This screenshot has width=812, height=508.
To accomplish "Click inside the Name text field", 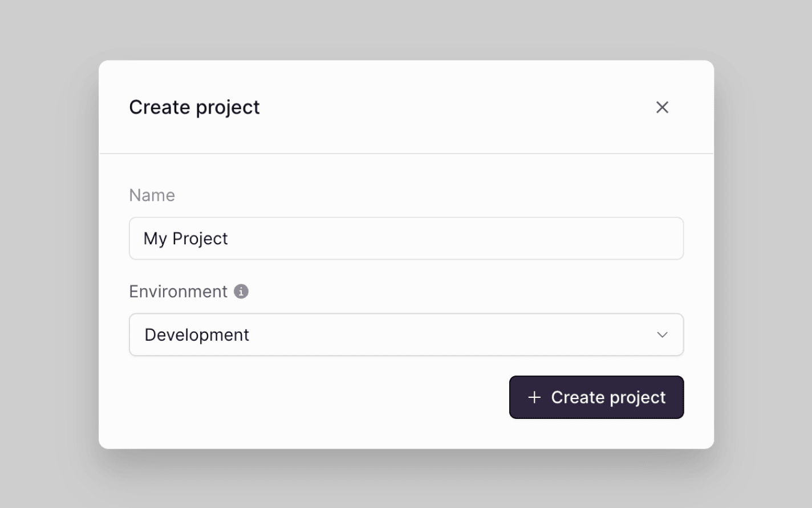I will point(406,239).
